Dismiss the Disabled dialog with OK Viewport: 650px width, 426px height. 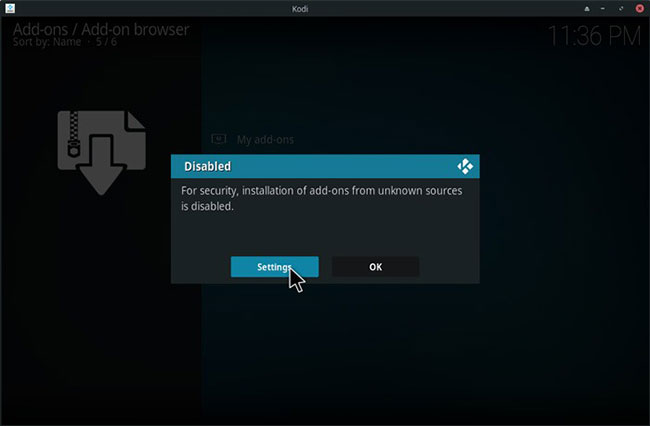click(376, 267)
